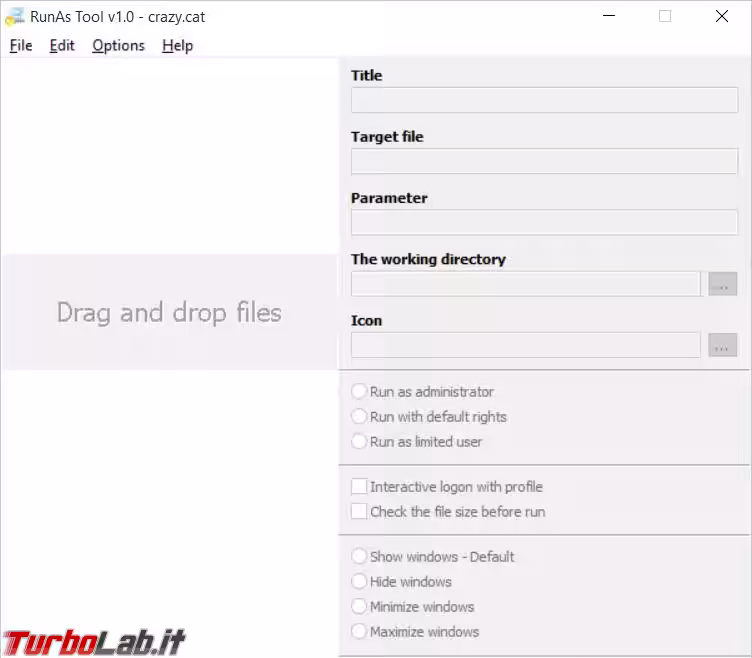Select Run as administrator
The height and width of the screenshot is (658, 752).
(422, 392)
